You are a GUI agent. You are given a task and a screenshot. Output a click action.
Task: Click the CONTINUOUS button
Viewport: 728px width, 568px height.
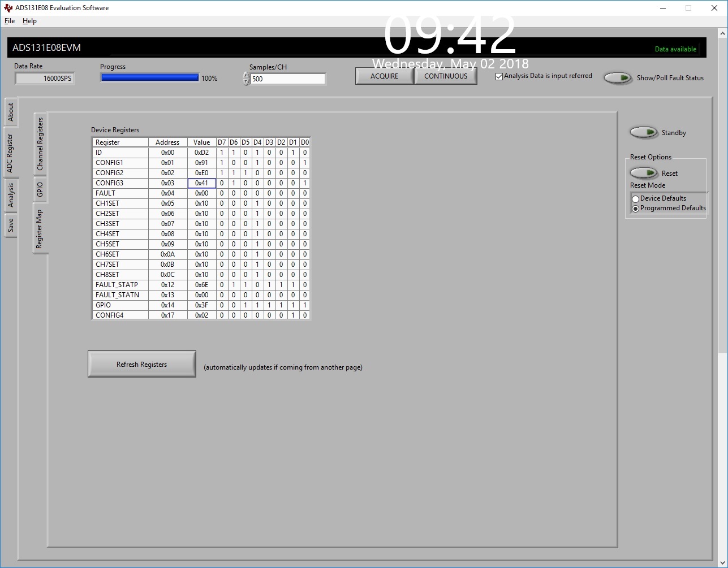[x=446, y=76]
